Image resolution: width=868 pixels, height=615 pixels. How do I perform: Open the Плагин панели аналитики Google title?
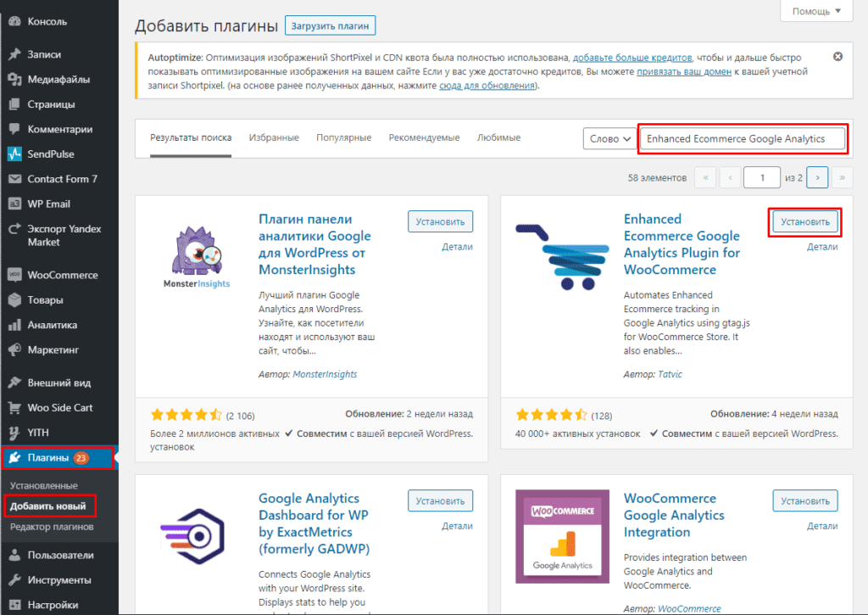[x=314, y=244]
